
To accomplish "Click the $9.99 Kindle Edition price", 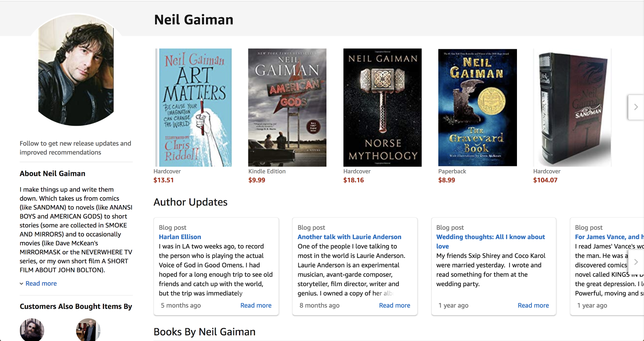I will coord(257,180).
